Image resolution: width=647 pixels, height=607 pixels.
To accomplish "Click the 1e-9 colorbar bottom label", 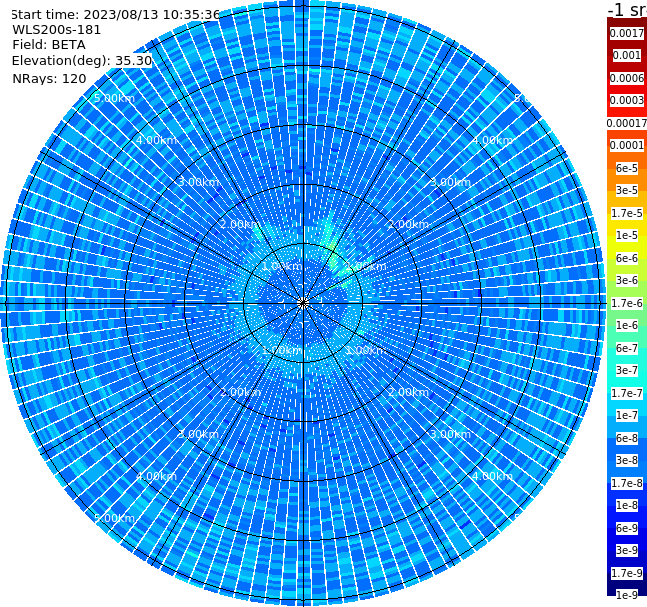I will click(627, 595).
